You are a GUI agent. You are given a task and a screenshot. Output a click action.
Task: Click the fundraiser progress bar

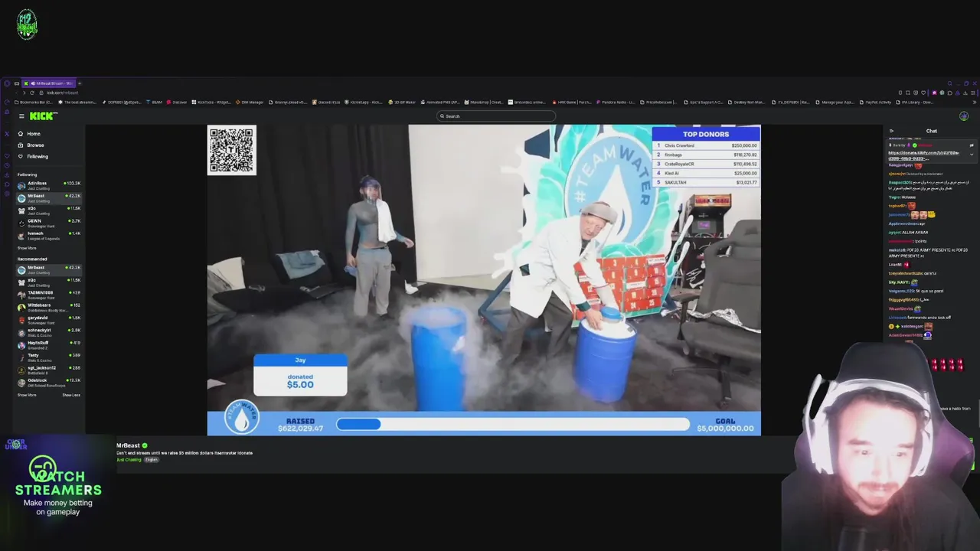coord(513,424)
